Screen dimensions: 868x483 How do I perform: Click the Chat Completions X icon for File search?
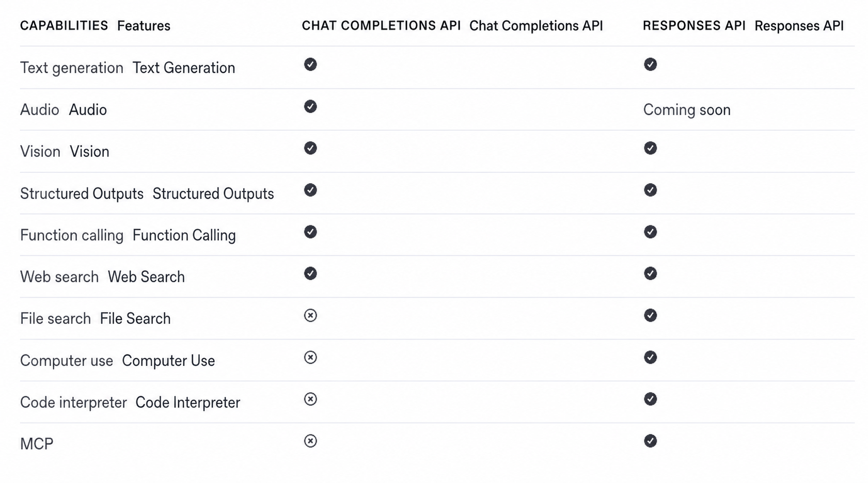pos(310,315)
